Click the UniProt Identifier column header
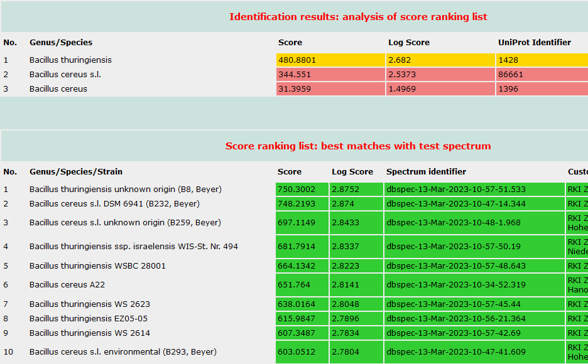 (x=534, y=43)
